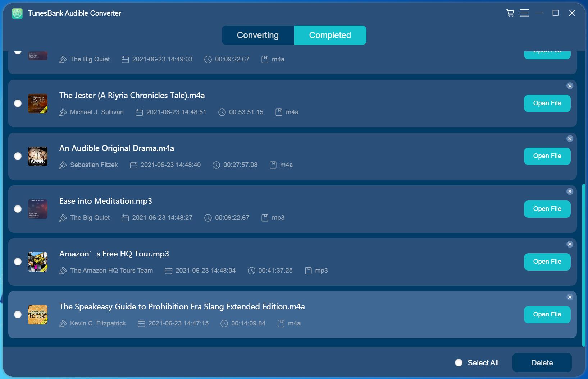Remove Ease into Meditation.mp3 entry via X
Screen dimensions: 588x379
pyautogui.click(x=570, y=191)
